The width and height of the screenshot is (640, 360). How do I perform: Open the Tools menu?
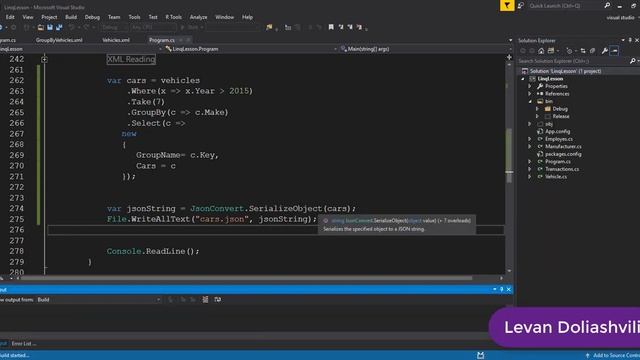tap(134, 17)
